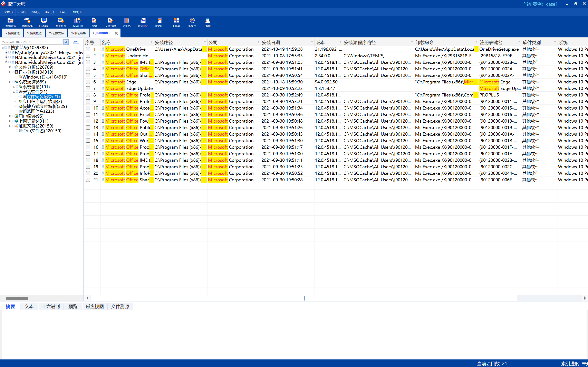Generate 取证报告 forensic report via toolbar
Image resolution: width=588 pixels, height=367 pixels.
[x=143, y=22]
